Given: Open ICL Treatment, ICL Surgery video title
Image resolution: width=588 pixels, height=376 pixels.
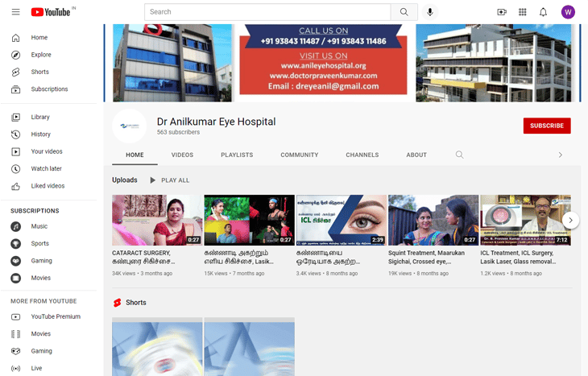Looking at the screenshot, I should [x=518, y=257].
